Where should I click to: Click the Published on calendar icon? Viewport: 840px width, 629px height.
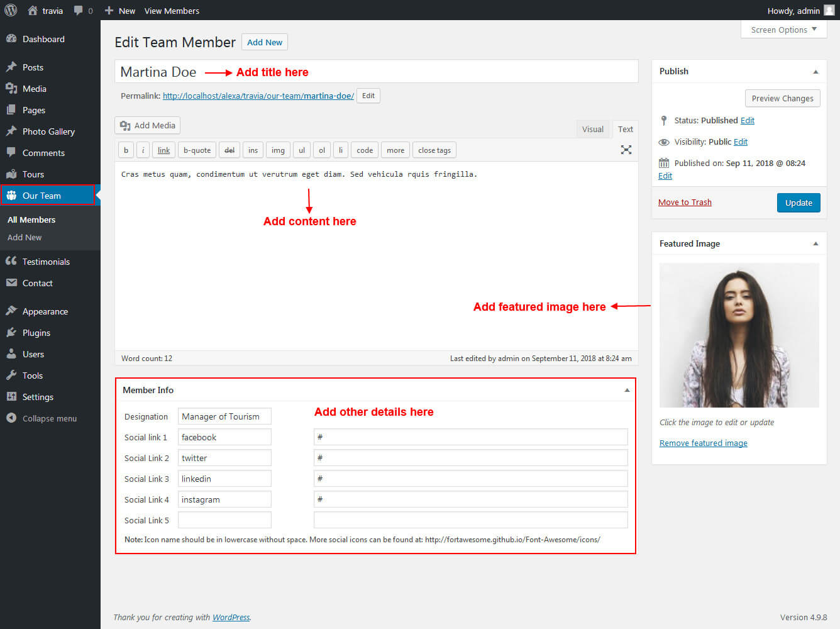pyautogui.click(x=664, y=163)
